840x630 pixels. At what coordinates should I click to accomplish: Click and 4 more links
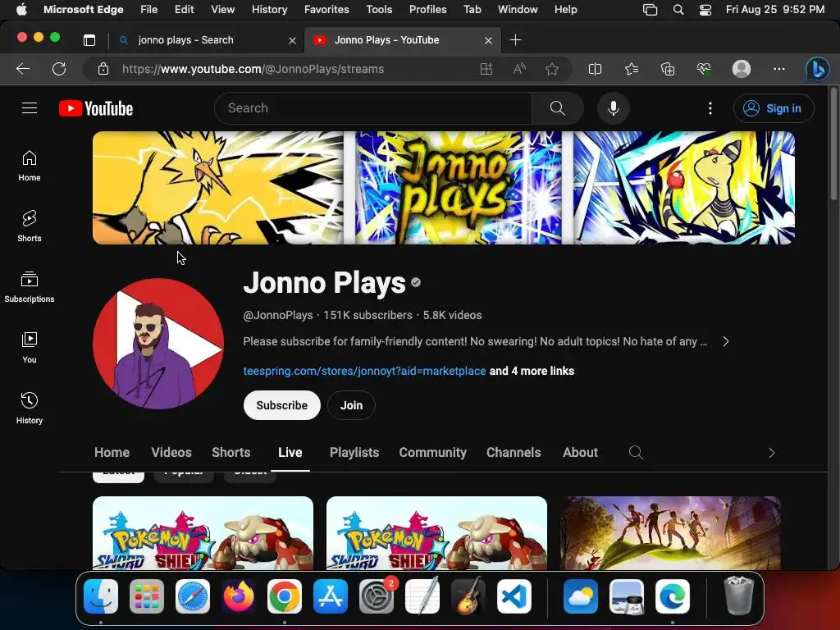tap(532, 371)
